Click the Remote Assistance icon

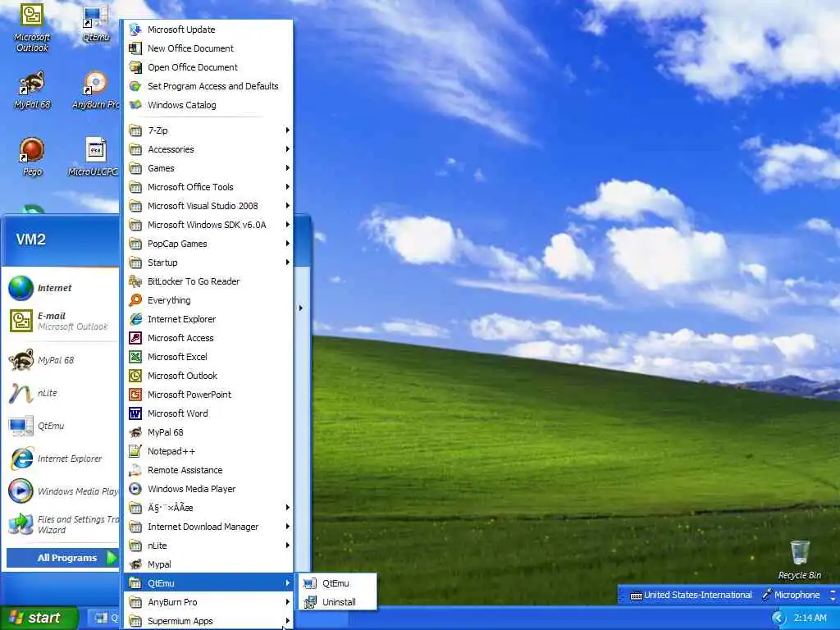(135, 470)
